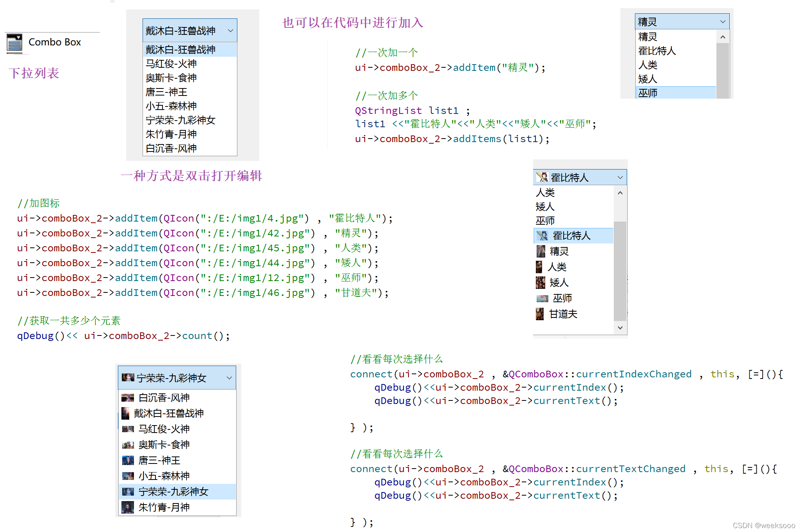Viewport: 801px width, 532px height.
Task: Click the icon next to 白沉香-风神 with image
Action: pyautogui.click(x=128, y=398)
